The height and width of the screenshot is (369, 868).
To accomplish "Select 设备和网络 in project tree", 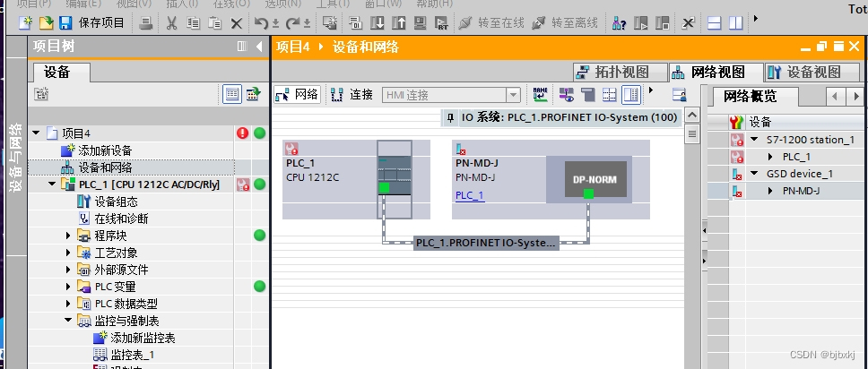I will pyautogui.click(x=105, y=167).
